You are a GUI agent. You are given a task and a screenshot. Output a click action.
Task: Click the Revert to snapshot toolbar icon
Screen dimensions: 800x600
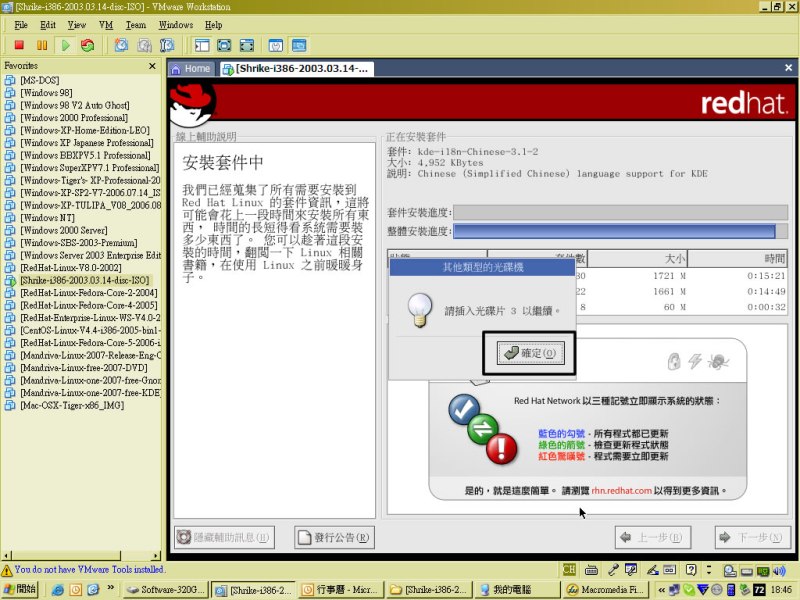144,45
